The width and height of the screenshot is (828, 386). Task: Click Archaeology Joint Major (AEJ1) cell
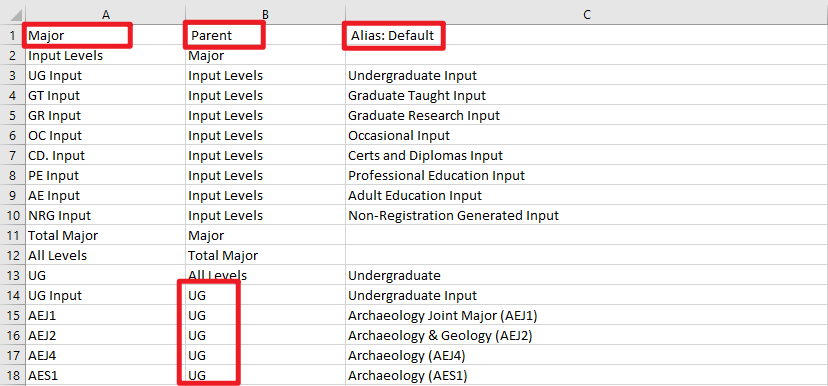click(x=587, y=316)
